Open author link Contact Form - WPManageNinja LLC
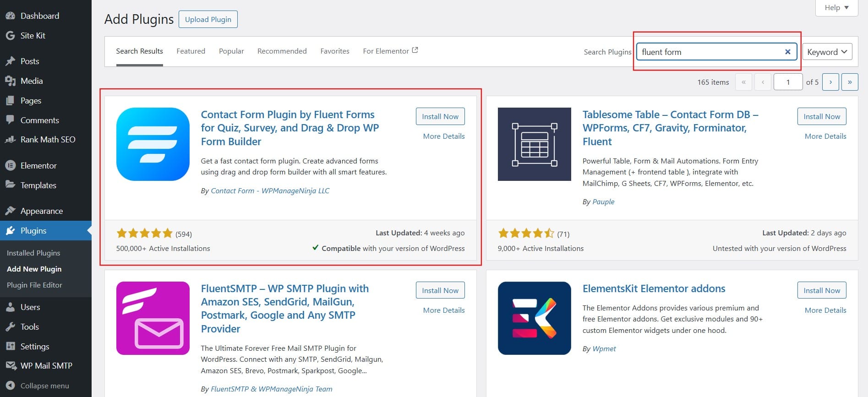This screenshot has height=397, width=868. [270, 190]
